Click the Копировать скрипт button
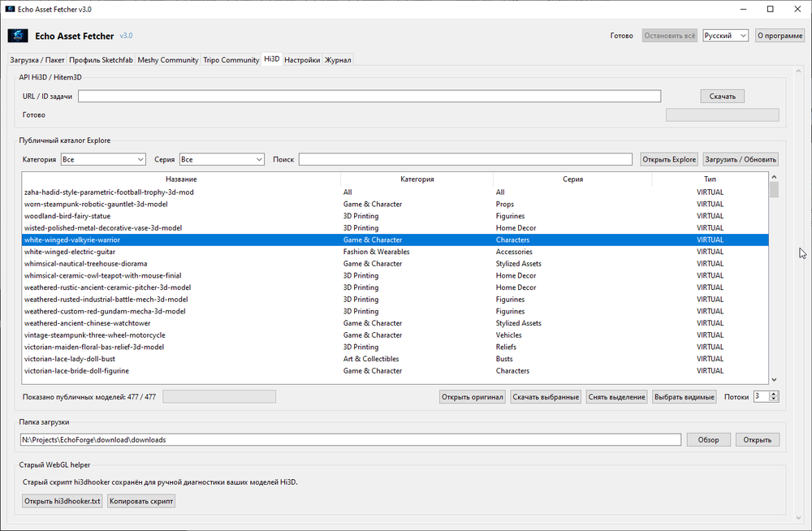The width and height of the screenshot is (812, 531). pos(141,501)
